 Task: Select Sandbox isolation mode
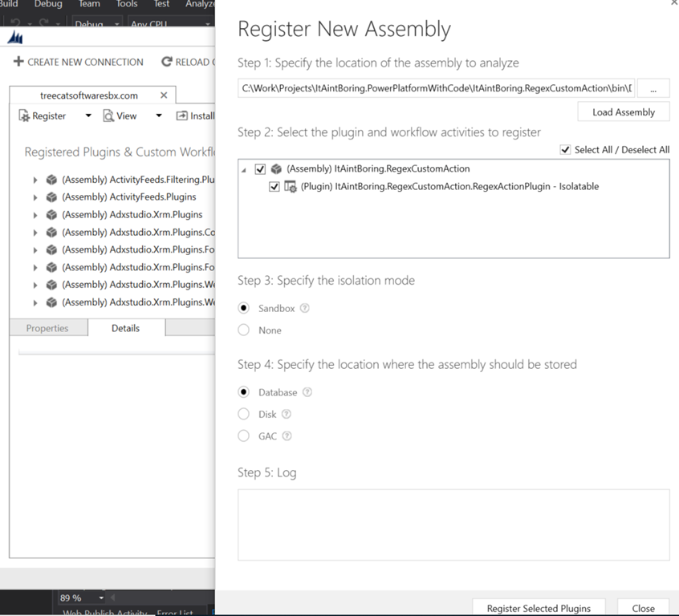[244, 308]
